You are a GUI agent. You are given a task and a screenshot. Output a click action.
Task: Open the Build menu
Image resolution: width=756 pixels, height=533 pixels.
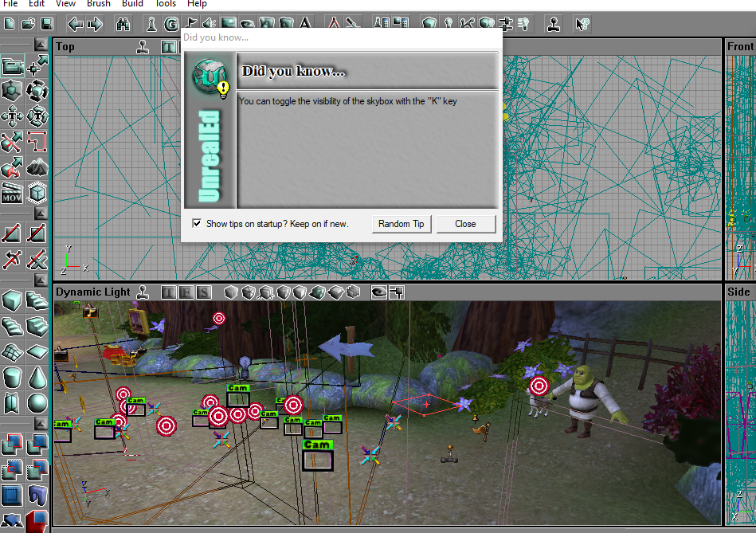[x=132, y=3]
